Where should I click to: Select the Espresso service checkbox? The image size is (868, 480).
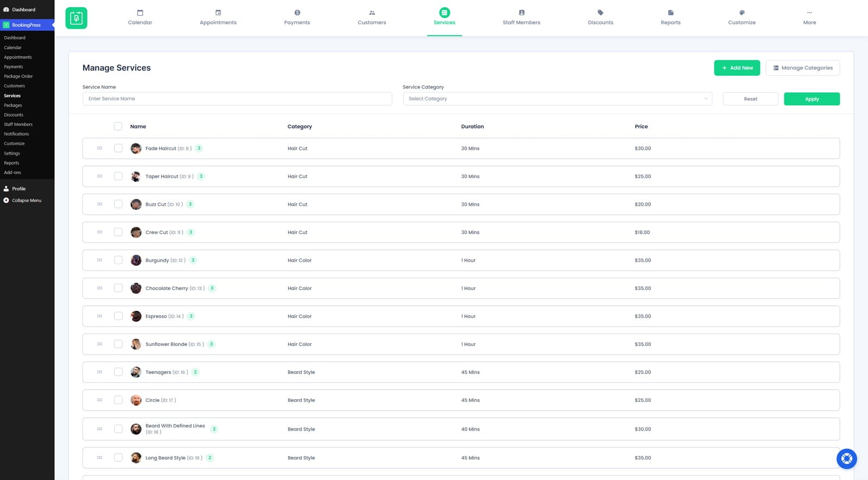(x=118, y=316)
